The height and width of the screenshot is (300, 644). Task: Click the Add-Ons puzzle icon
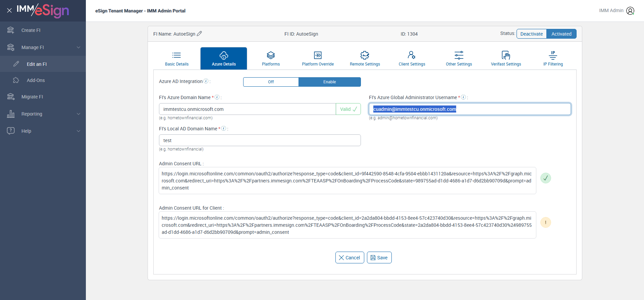[16, 80]
